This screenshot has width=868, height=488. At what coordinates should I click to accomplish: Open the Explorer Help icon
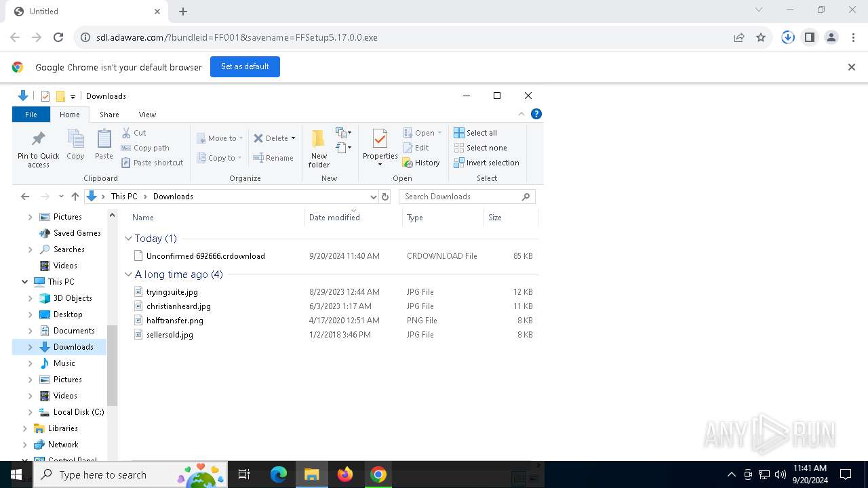point(536,115)
